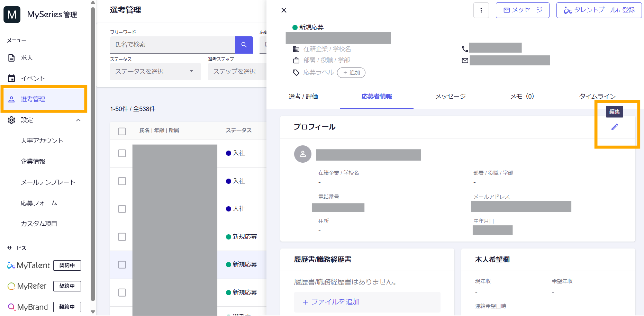Open the MyTalent service
Screen dimensions: 644x316
tap(29, 265)
